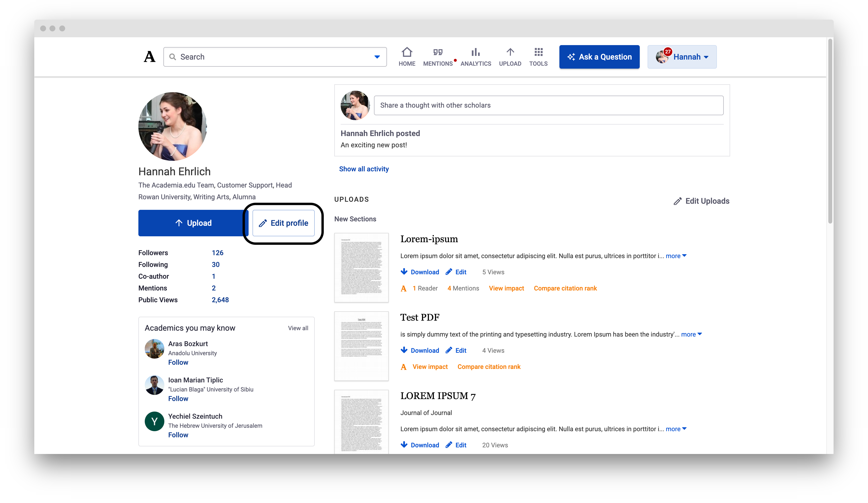This screenshot has height=503, width=868.
Task: Download the Test PDF
Action: coord(420,350)
